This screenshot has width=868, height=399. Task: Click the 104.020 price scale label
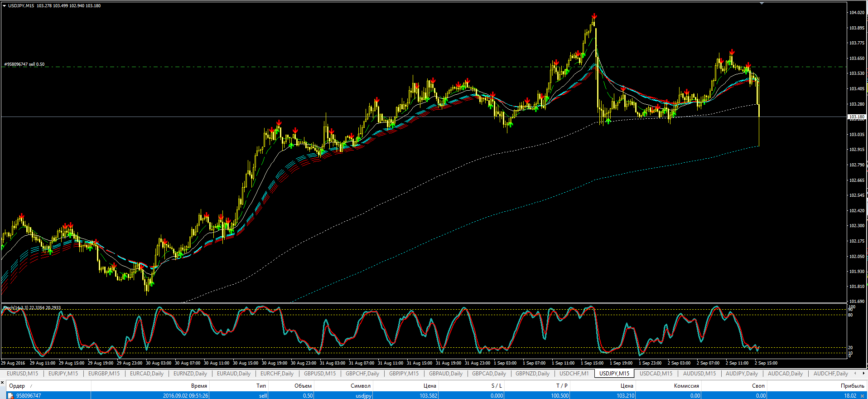coord(856,13)
